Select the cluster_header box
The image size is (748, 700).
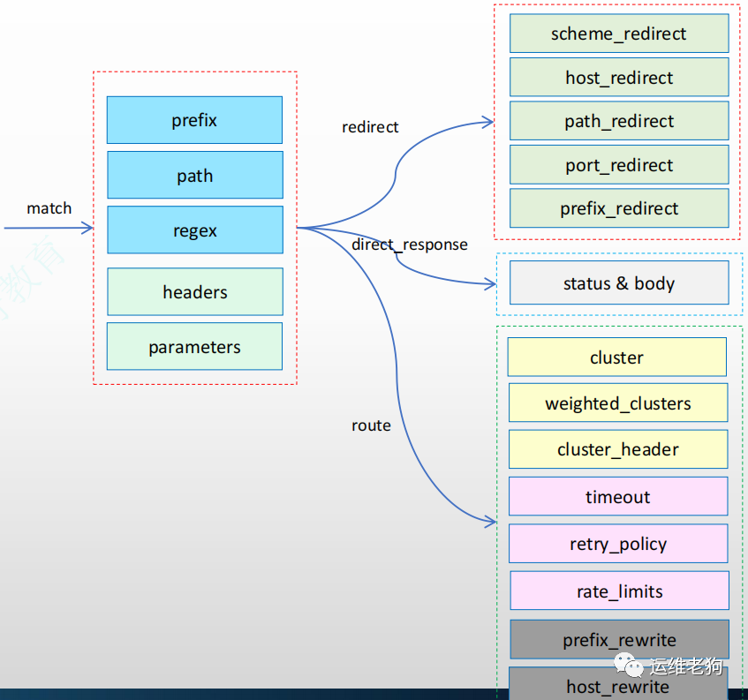pyautogui.click(x=618, y=449)
